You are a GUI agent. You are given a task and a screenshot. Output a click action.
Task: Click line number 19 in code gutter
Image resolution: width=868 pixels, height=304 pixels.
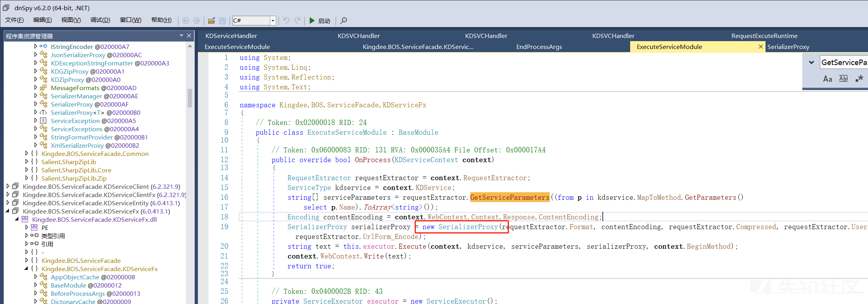pos(224,227)
